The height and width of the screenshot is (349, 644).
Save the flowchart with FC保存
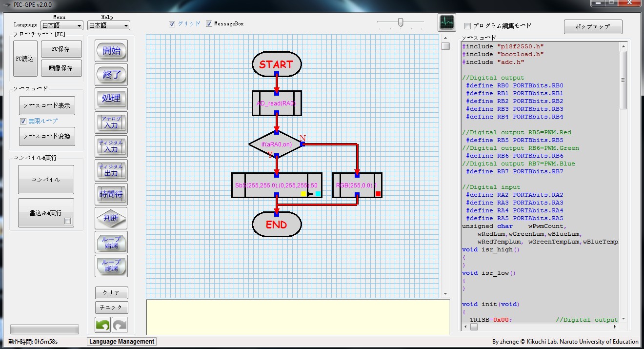click(x=61, y=49)
